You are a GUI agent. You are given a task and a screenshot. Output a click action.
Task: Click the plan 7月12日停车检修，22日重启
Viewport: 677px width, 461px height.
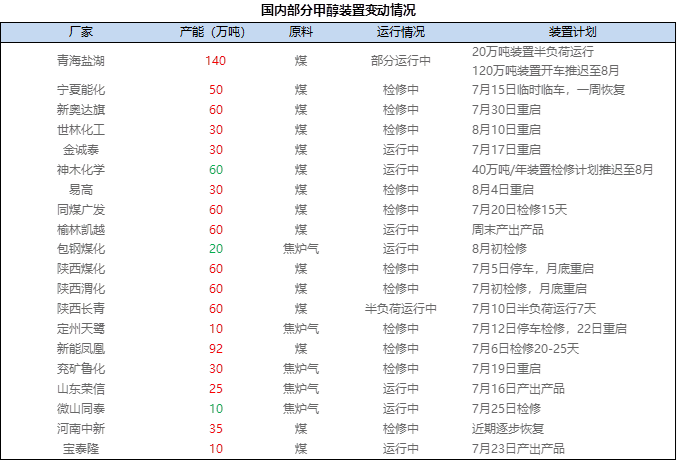pyautogui.click(x=549, y=328)
